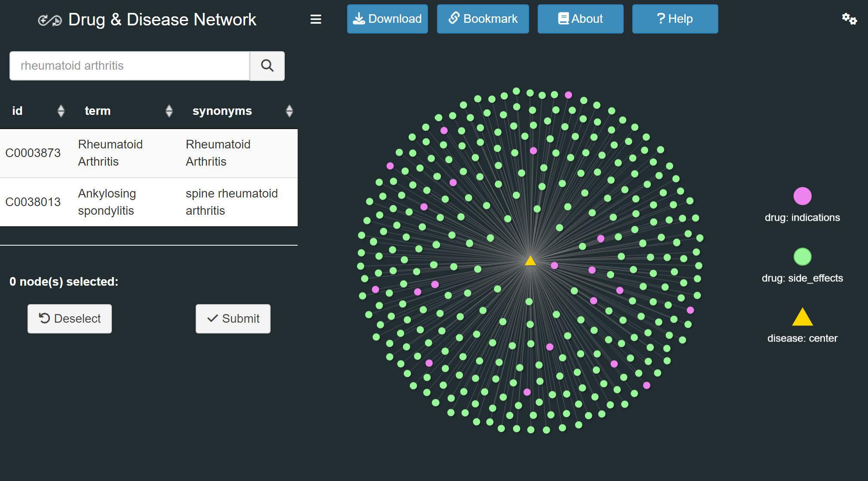Click the yellow triangle disease center node
868x481 pixels.
click(530, 261)
